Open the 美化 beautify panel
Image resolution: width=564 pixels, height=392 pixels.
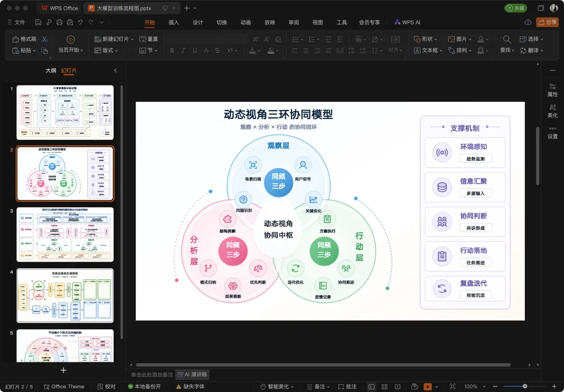(553, 111)
